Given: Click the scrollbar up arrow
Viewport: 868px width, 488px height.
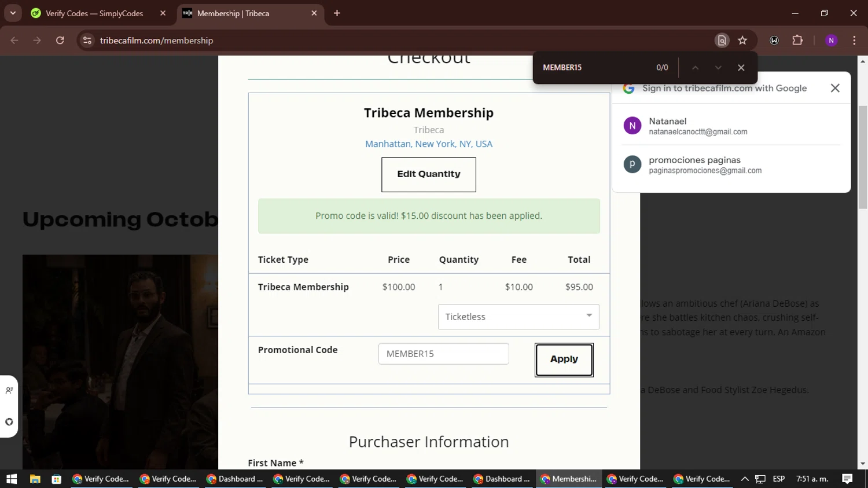Looking at the screenshot, I should (x=863, y=61).
